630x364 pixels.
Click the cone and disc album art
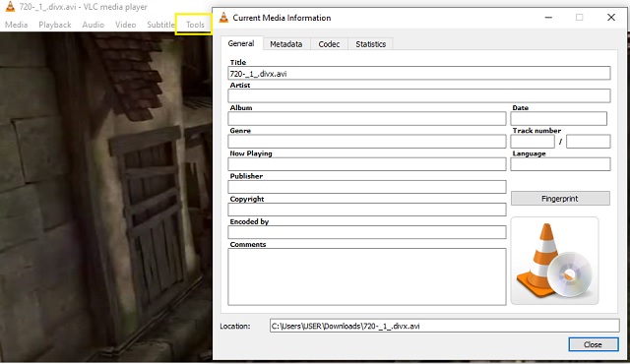[554, 261]
